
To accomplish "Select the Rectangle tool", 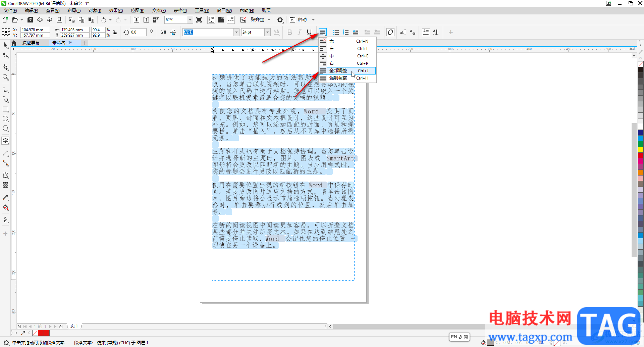I will tap(5, 109).
